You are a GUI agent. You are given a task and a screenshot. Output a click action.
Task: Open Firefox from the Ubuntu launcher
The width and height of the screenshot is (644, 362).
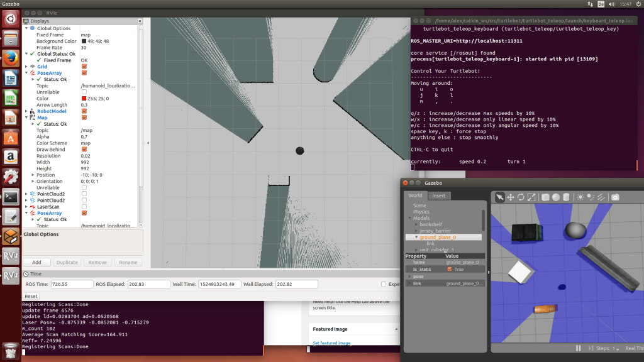tap(11, 58)
